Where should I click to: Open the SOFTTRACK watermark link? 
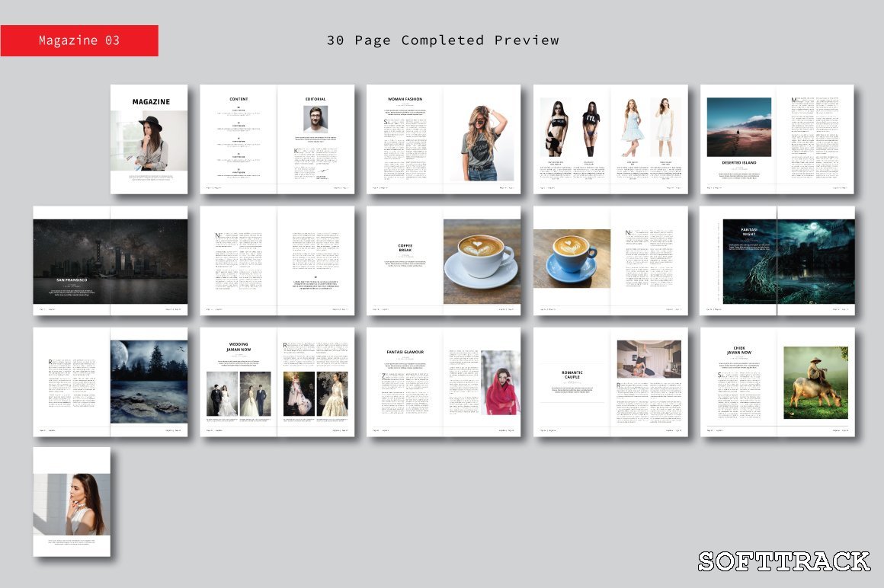(783, 561)
